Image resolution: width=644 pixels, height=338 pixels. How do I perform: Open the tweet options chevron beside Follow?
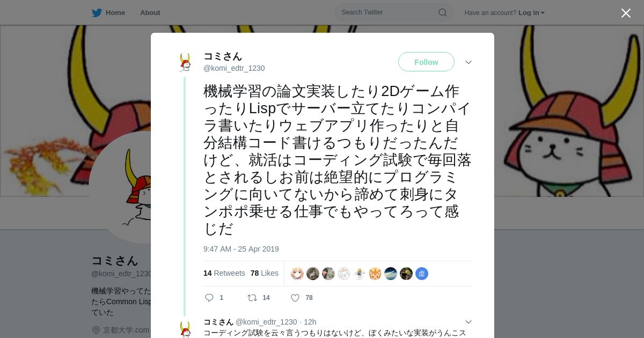point(469,62)
